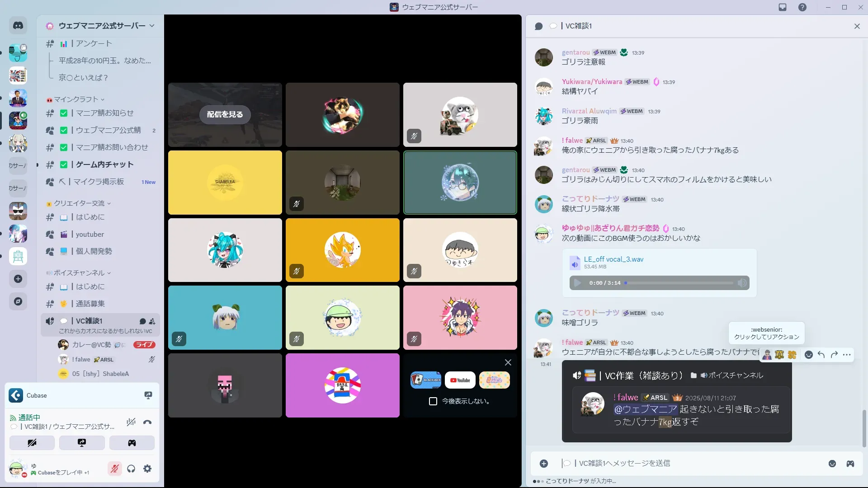Open Discord home direct messages

18,26
